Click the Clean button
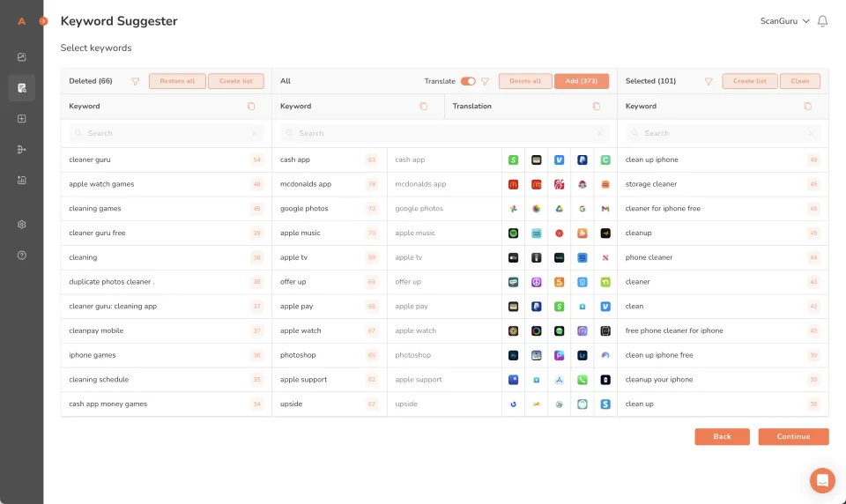Viewport: 846px width, 504px height. tap(799, 81)
